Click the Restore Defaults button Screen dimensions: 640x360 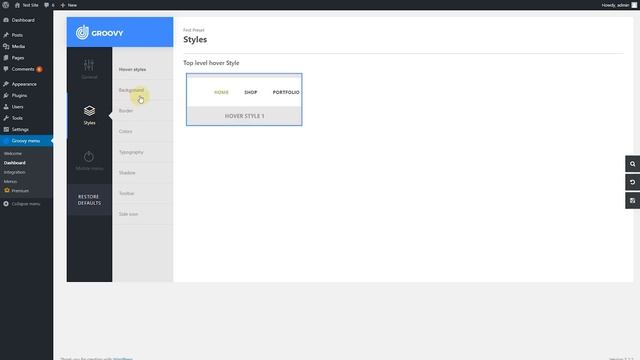click(x=89, y=200)
